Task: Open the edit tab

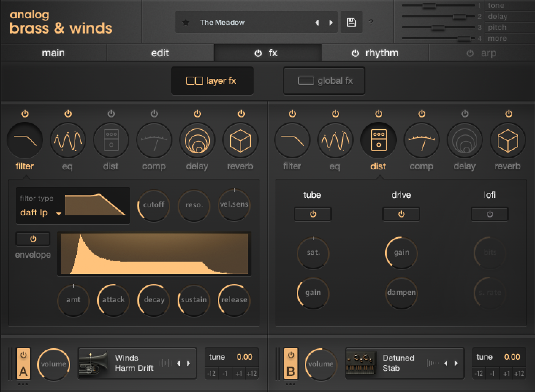Action: (160, 53)
